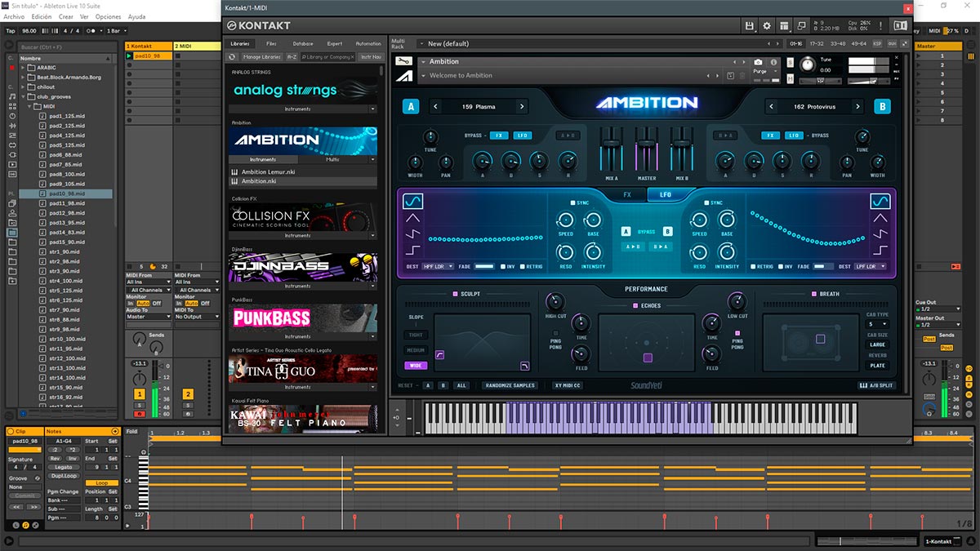Expand the ARABIC folder in Ableton browser
This screenshot has width=980, height=551.
[23, 67]
